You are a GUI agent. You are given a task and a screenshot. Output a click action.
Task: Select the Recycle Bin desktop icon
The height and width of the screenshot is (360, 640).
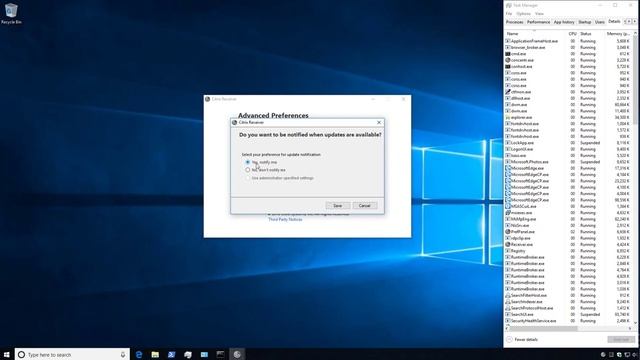(11, 13)
